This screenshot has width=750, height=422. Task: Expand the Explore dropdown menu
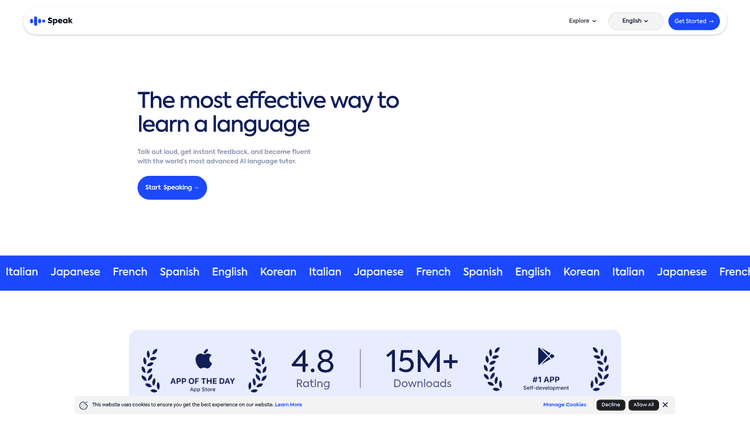point(582,21)
